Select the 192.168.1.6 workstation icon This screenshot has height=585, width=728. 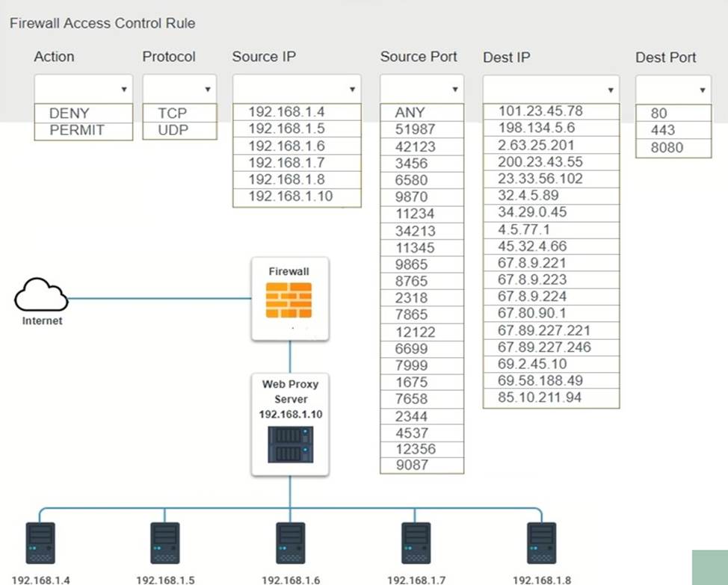tap(290, 542)
